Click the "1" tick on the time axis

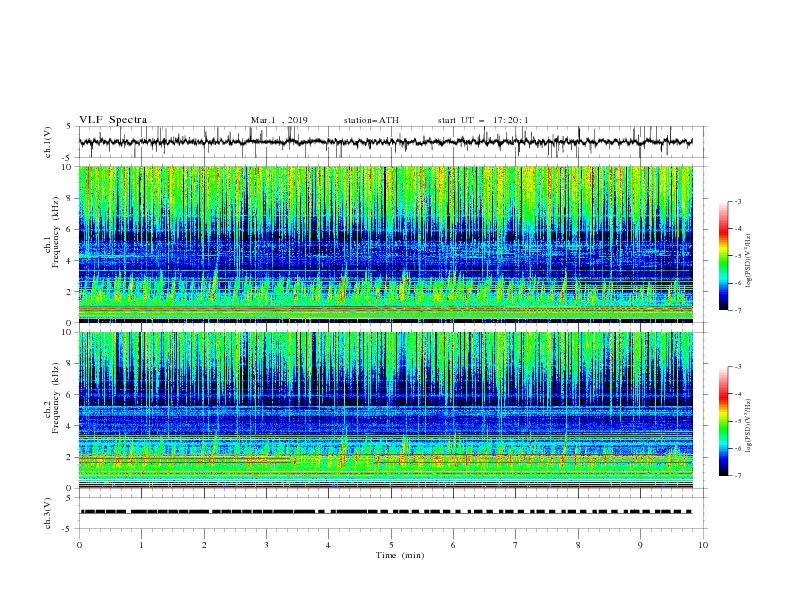click(141, 545)
